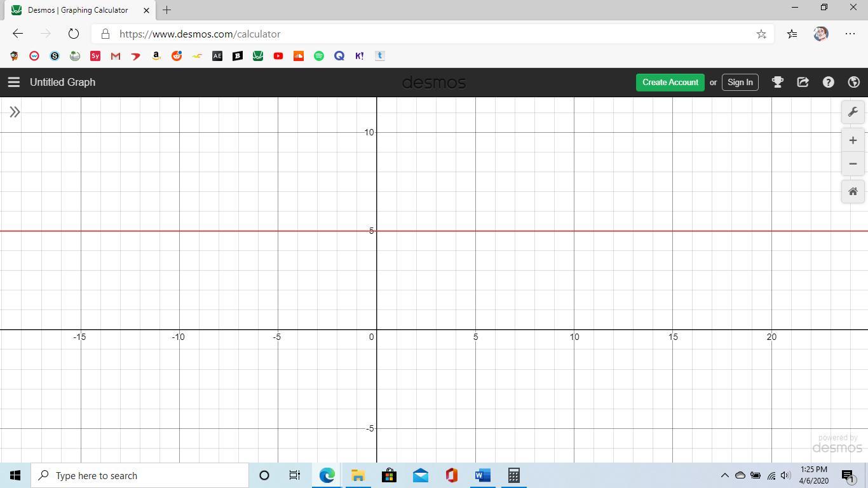
Task: Open Office app from taskbar
Action: pos(452,475)
